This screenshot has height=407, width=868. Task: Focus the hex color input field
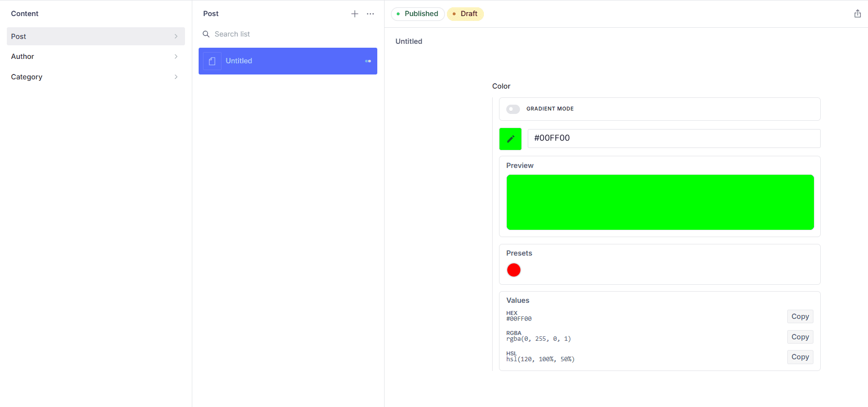[x=674, y=138]
